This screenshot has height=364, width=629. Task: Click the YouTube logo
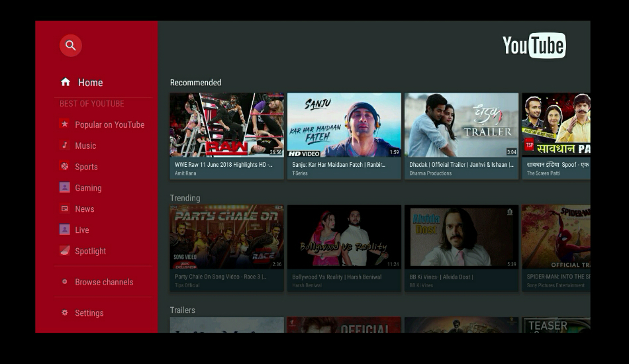534,45
